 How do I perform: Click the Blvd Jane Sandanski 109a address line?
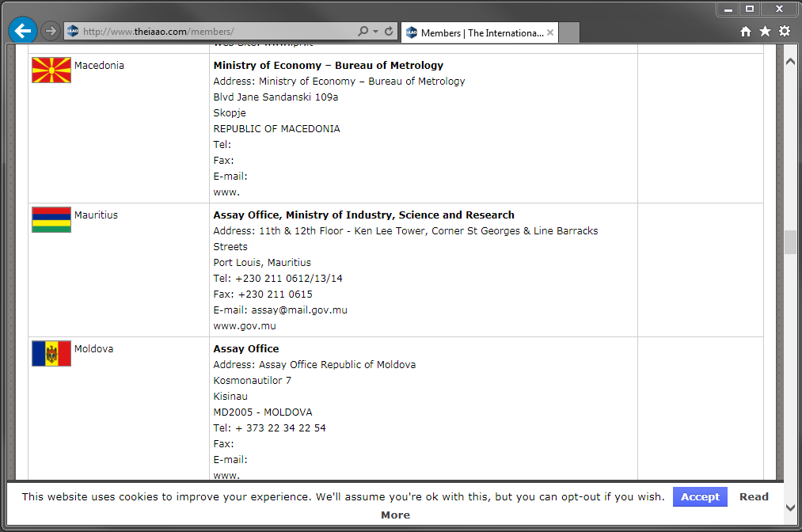[x=276, y=97]
